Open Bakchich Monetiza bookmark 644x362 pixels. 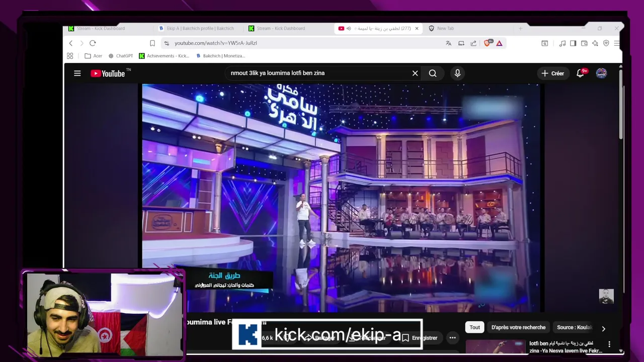220,56
